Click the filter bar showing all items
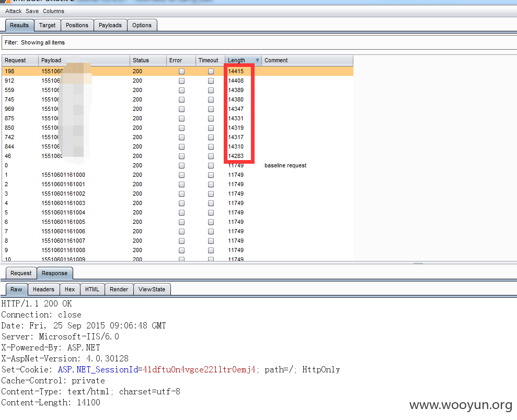 (x=259, y=42)
